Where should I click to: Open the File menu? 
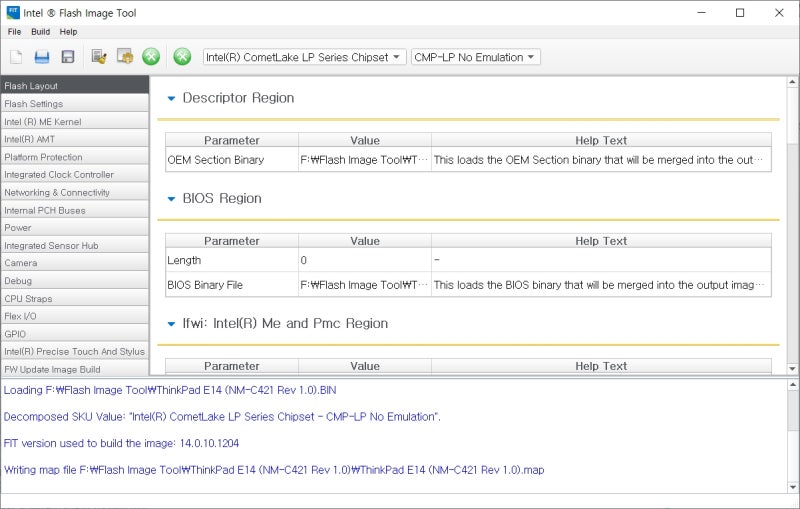14,32
